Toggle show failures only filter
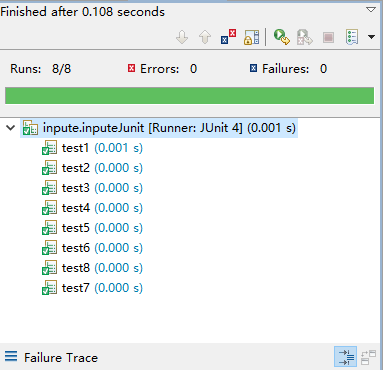The height and width of the screenshot is (370, 383). (228, 37)
